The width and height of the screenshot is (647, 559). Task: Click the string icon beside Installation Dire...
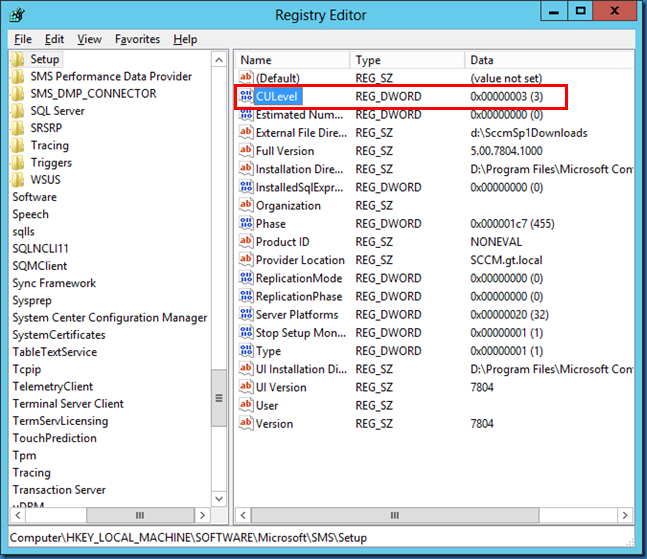point(246,169)
